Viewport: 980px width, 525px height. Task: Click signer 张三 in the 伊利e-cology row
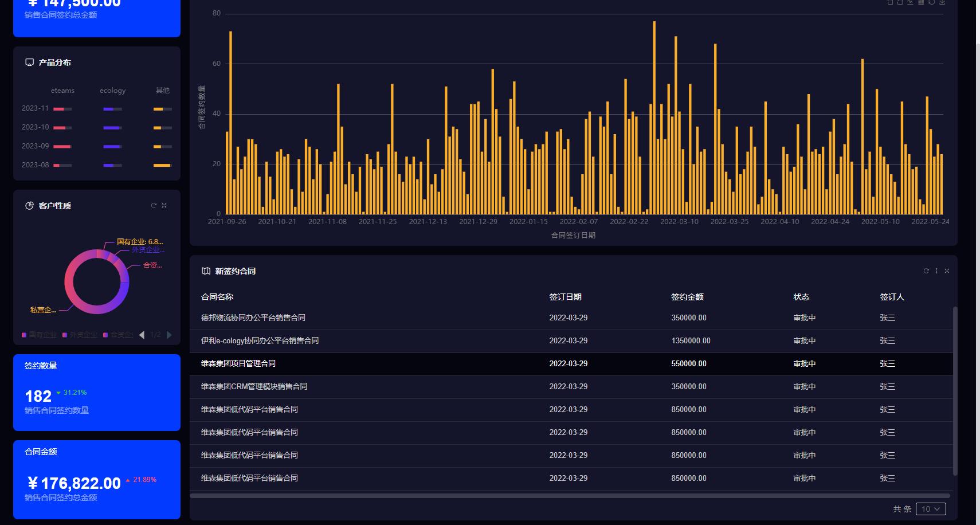click(x=887, y=340)
